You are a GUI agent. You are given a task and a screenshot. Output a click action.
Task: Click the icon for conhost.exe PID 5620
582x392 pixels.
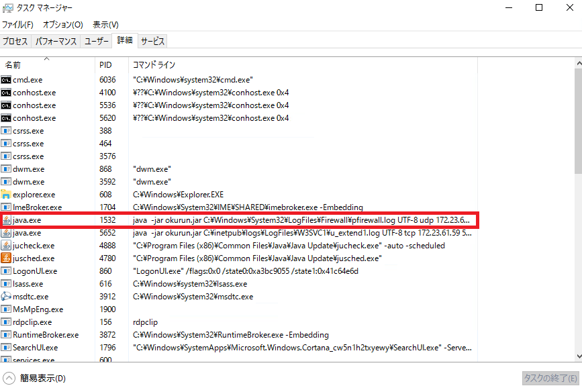point(6,118)
